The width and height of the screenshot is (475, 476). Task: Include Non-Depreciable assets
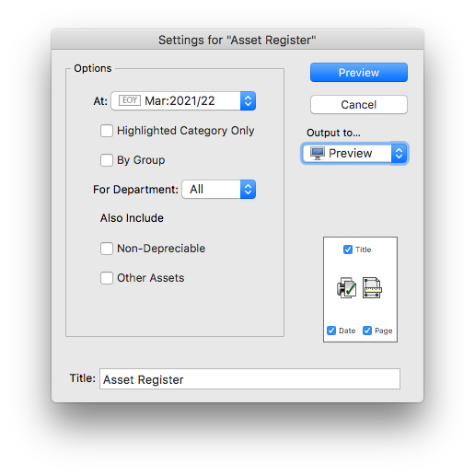(107, 249)
